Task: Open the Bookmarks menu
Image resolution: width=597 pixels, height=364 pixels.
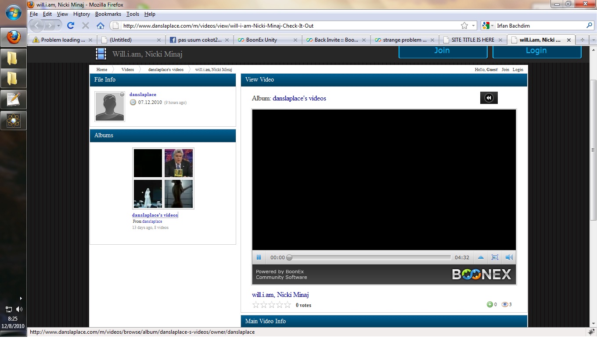Action: 108,14
